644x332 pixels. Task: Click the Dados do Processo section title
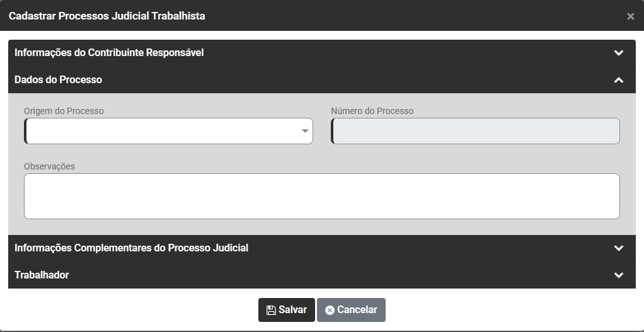[x=59, y=80]
